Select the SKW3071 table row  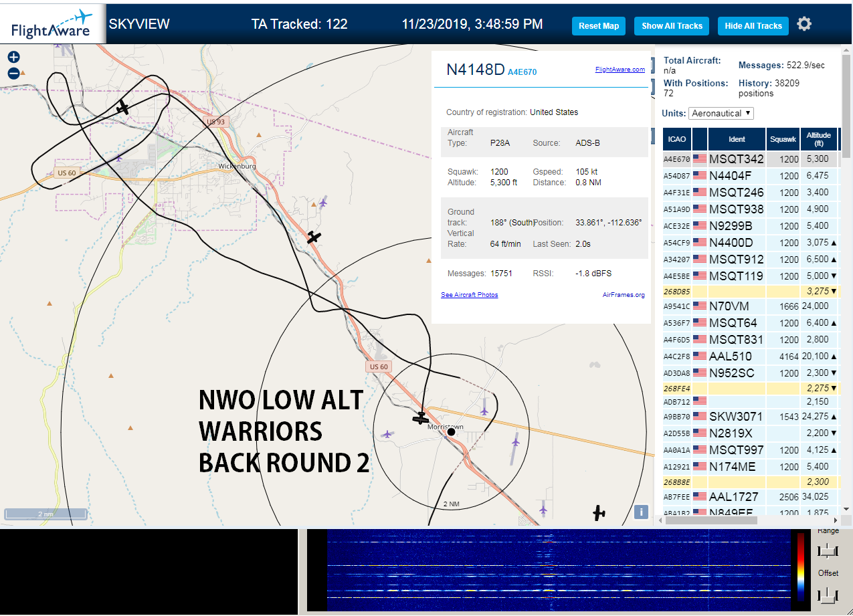tap(750, 417)
